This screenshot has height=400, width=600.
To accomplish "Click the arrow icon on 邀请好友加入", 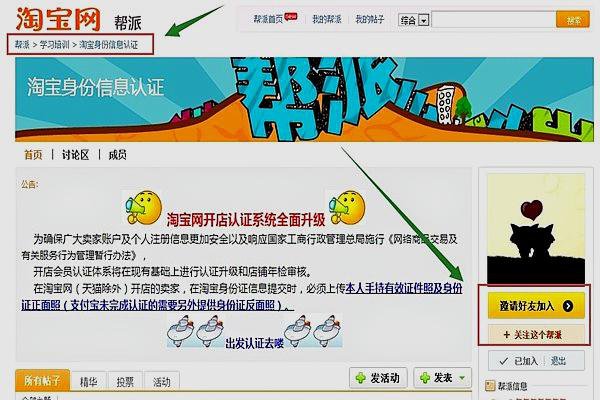I will click(x=568, y=306).
